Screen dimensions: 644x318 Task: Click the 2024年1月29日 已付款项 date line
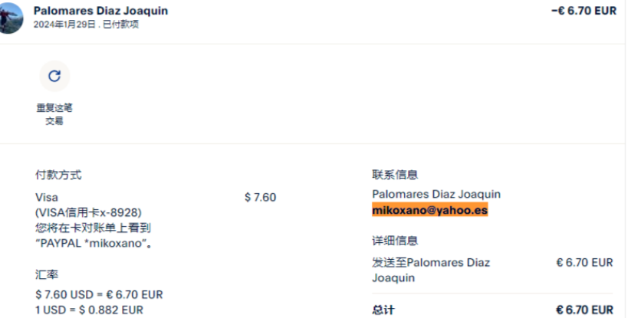tap(86, 25)
